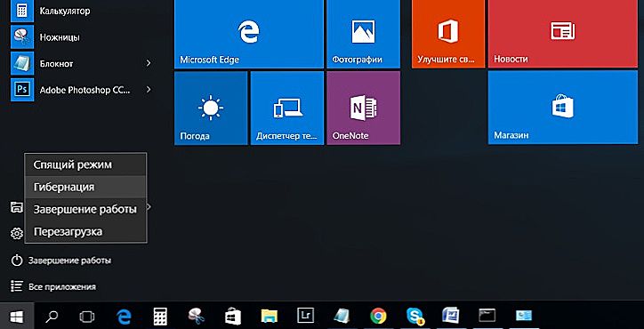The image size is (644, 329).
Task: Expand the Блокнот jump list arrow
Action: coord(149,63)
